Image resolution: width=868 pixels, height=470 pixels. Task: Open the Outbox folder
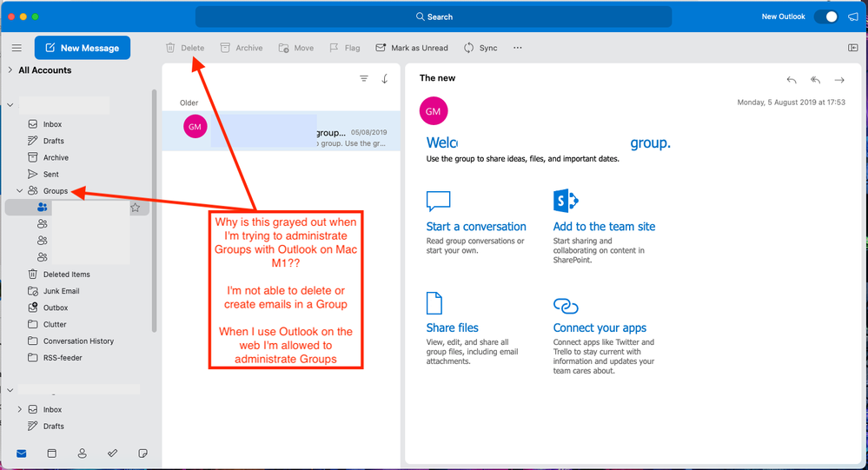(56, 308)
